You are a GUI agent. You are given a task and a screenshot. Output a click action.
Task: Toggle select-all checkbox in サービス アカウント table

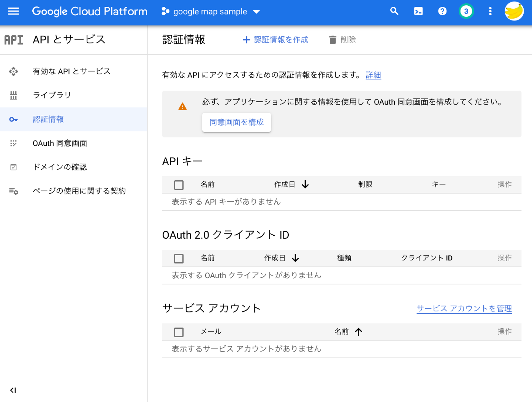pos(179,332)
